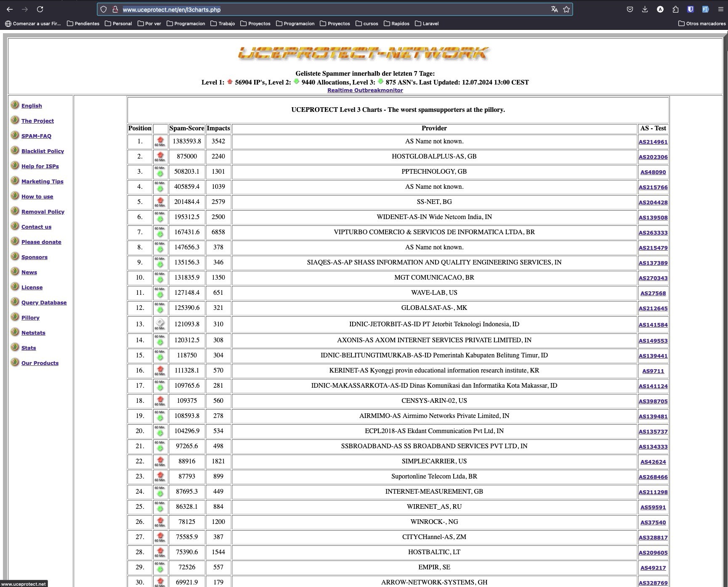The width and height of the screenshot is (728, 587).
Task: Bookmark this page with the star icon
Action: 566,9
